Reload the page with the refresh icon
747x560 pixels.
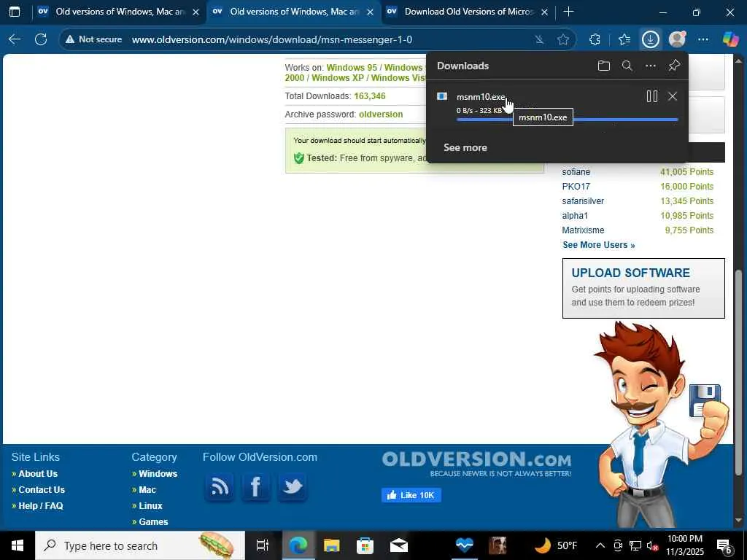[41, 39]
